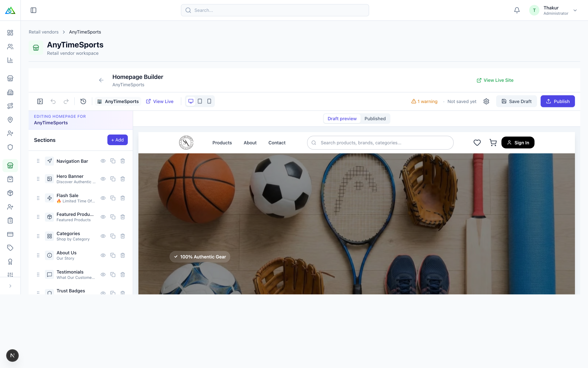Hide the Hero Banner section
The height and width of the screenshot is (368, 588).
[x=103, y=179]
